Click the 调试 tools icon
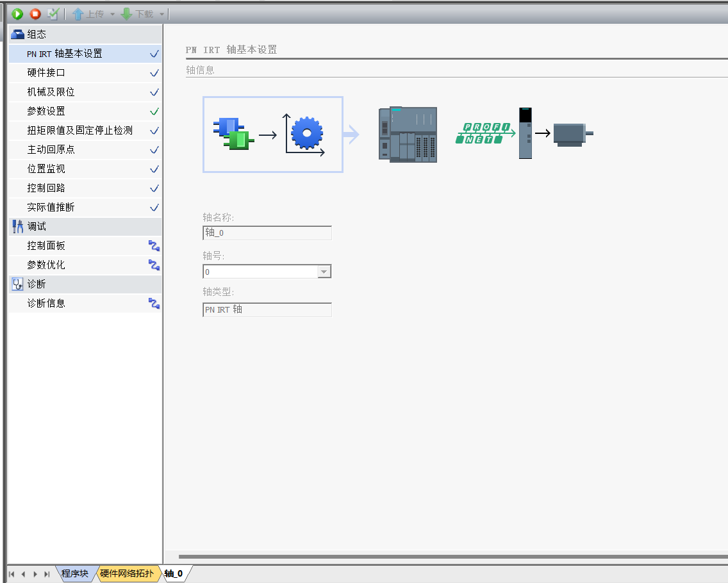Viewport: 728px width, 583px height. [x=18, y=227]
